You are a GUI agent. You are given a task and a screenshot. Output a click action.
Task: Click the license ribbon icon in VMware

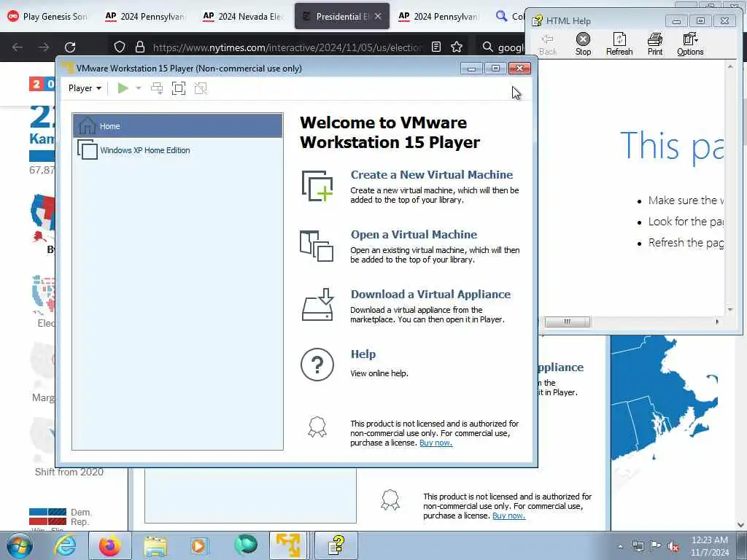pos(317,427)
